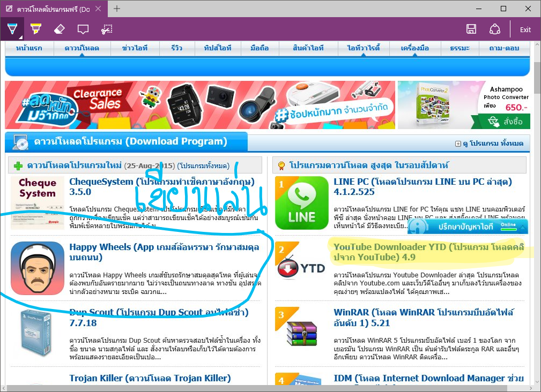Select the yellow Highlighter tool
The image size is (541, 392).
(x=35, y=29)
